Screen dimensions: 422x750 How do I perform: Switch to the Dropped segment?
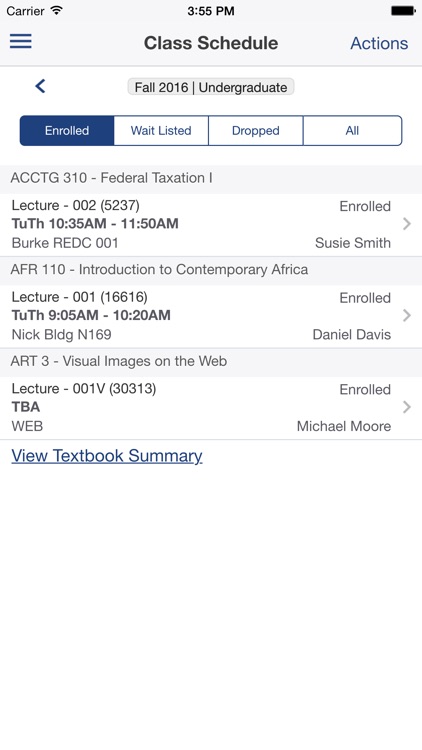coord(255,131)
